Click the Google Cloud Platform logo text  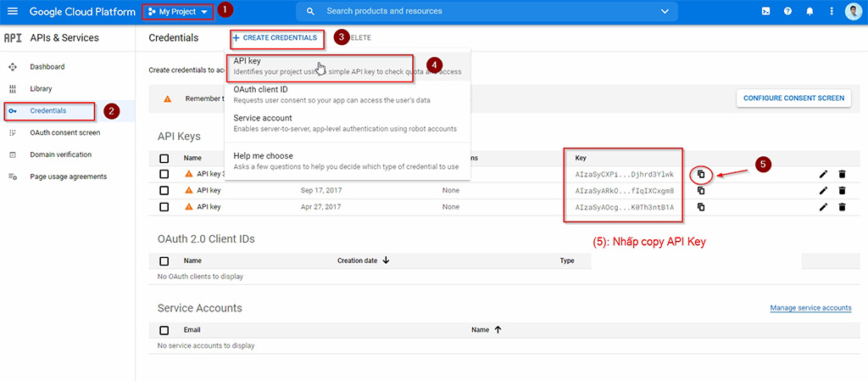coord(82,11)
